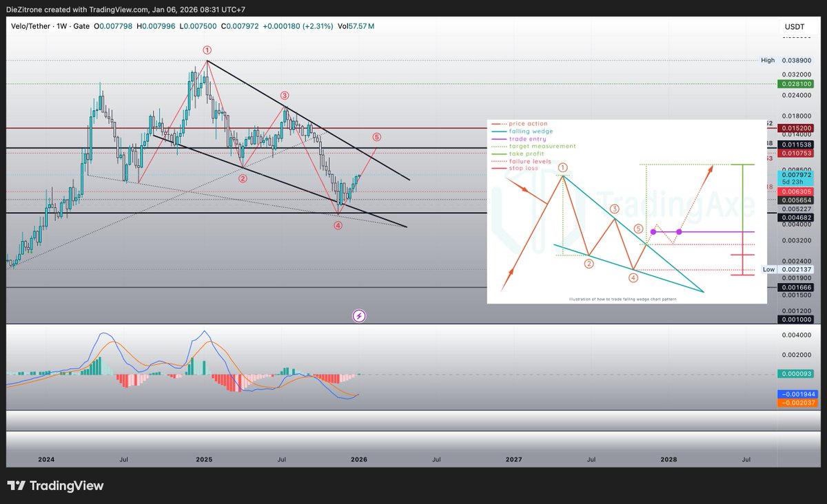Click the 'trade entry' legend entry
Viewport: 827px width, 504px height.
click(519, 138)
